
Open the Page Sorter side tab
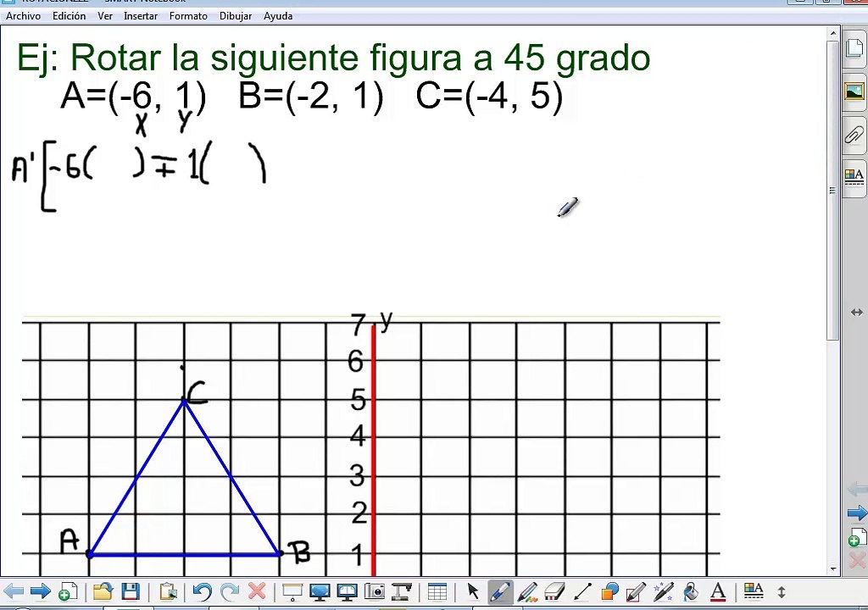[x=855, y=48]
